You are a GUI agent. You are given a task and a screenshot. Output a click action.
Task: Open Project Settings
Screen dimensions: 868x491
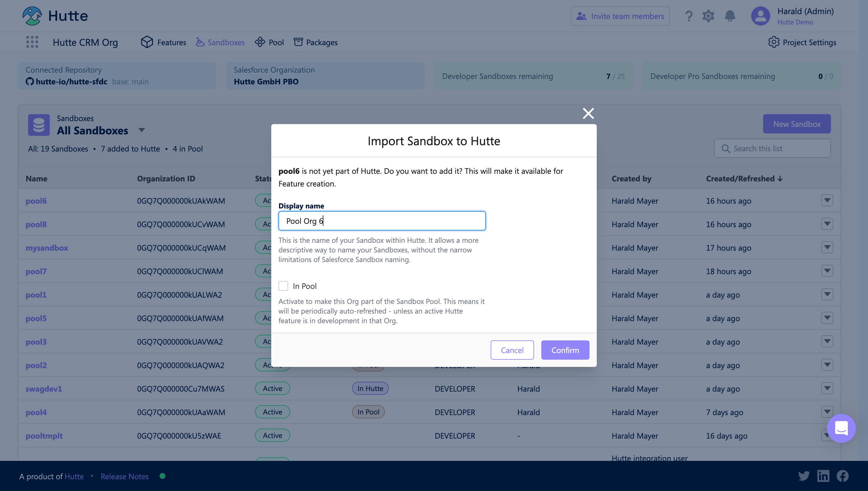(x=802, y=42)
